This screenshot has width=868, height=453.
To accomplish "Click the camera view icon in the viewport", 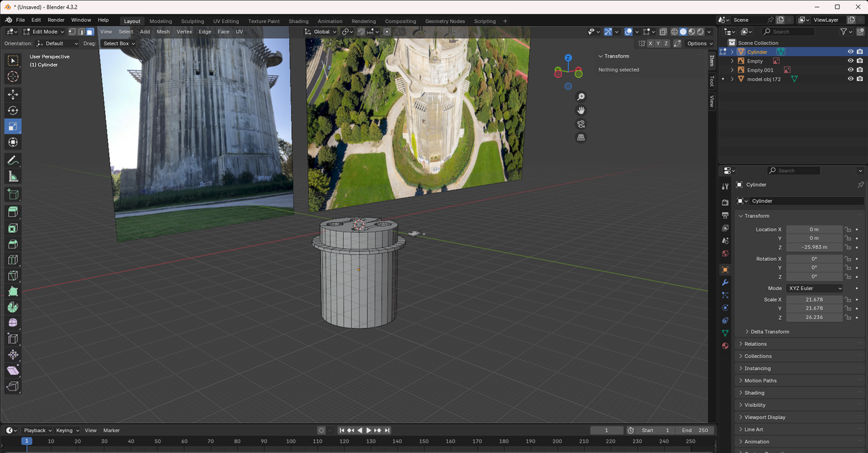I will pos(581,124).
